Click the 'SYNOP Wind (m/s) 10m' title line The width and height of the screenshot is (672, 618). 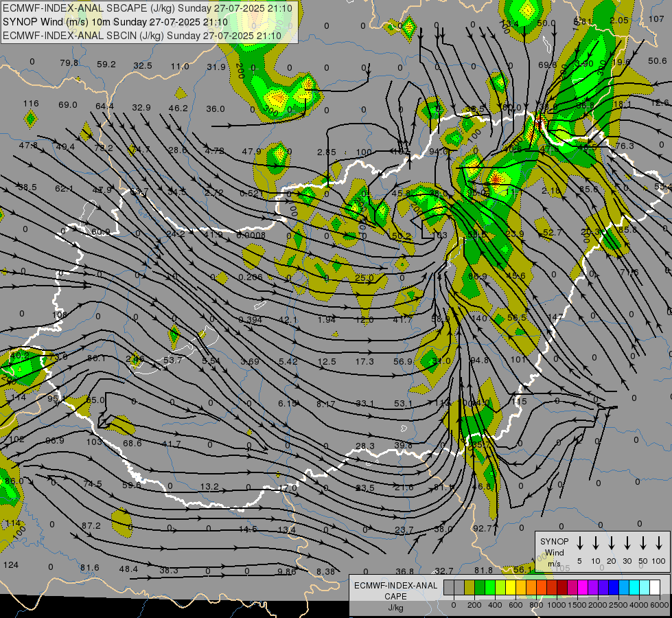(115, 22)
